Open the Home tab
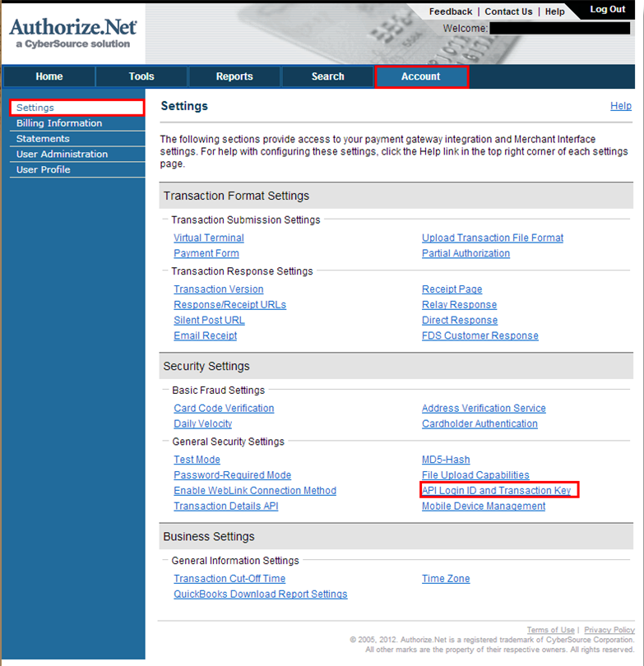The image size is (644, 666). click(x=49, y=76)
